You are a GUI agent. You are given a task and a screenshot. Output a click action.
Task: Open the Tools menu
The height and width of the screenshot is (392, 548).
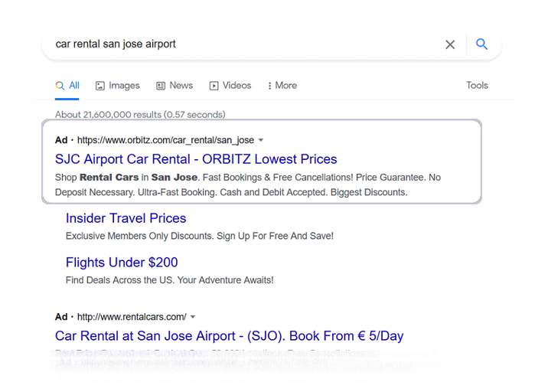click(477, 86)
